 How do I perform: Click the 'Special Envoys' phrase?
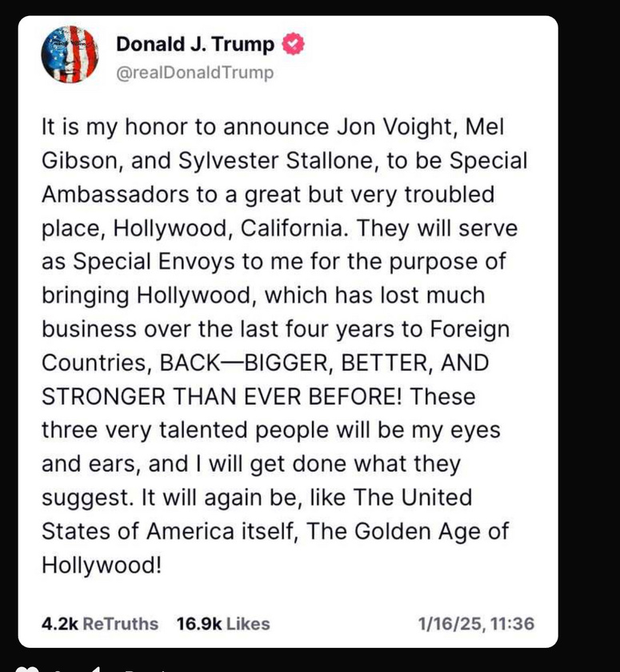pyautogui.click(x=154, y=262)
